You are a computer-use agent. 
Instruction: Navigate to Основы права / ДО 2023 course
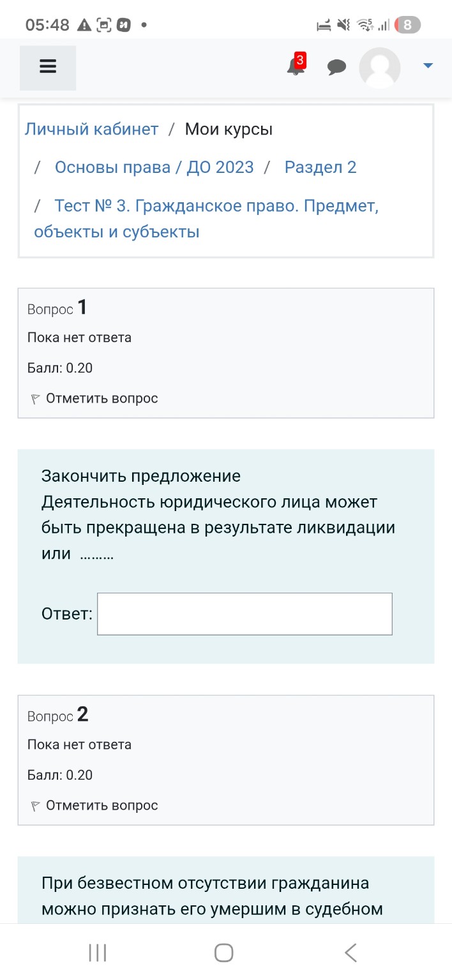pos(153,167)
